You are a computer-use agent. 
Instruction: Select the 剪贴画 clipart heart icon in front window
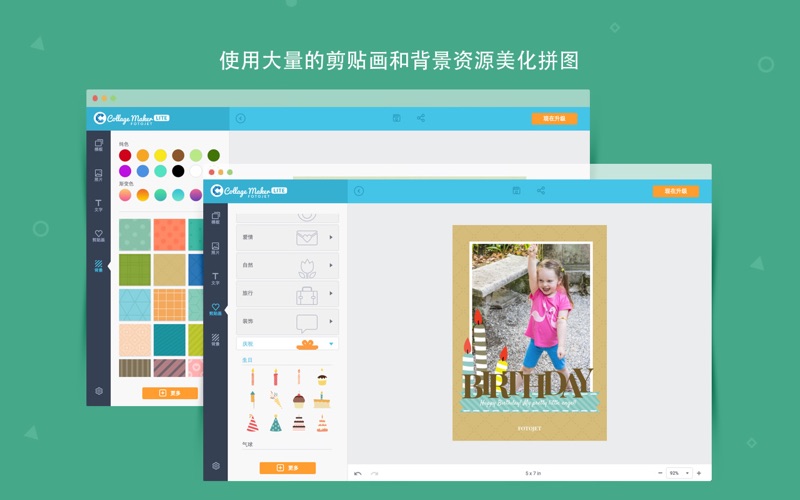tap(215, 309)
